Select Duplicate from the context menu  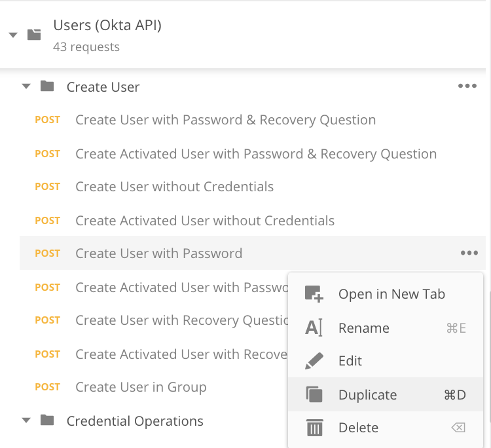click(x=367, y=395)
